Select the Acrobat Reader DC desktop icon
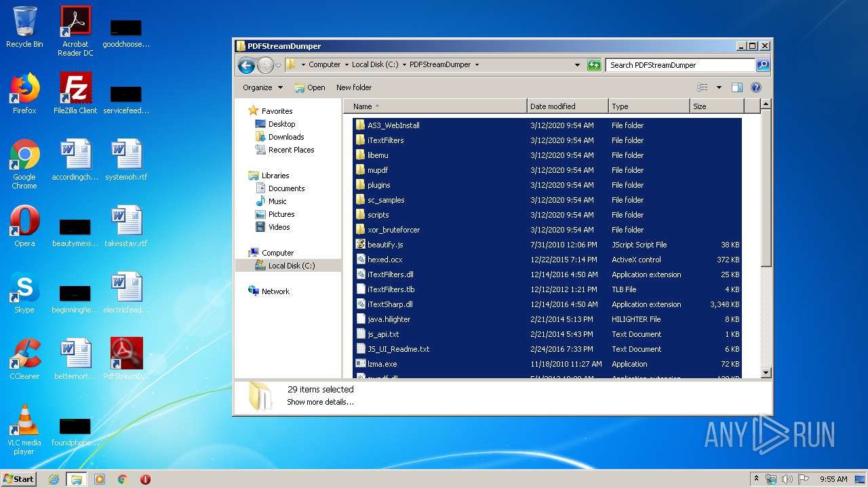 [75, 31]
